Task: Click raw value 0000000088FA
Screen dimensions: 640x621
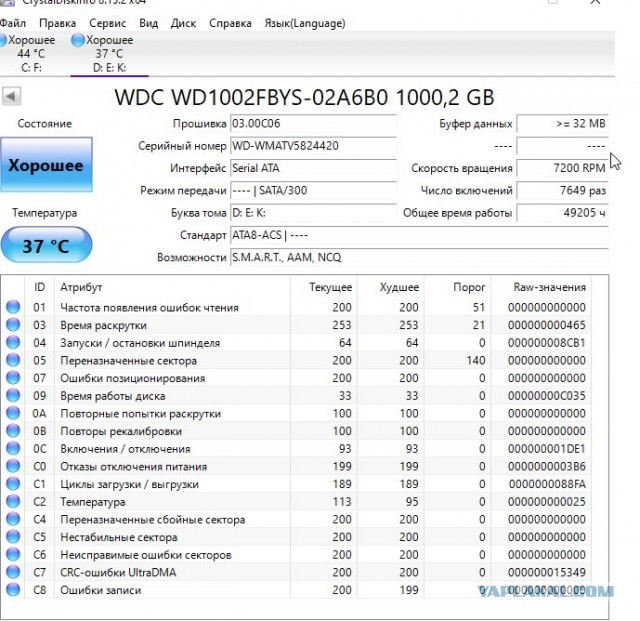Action: point(547,484)
